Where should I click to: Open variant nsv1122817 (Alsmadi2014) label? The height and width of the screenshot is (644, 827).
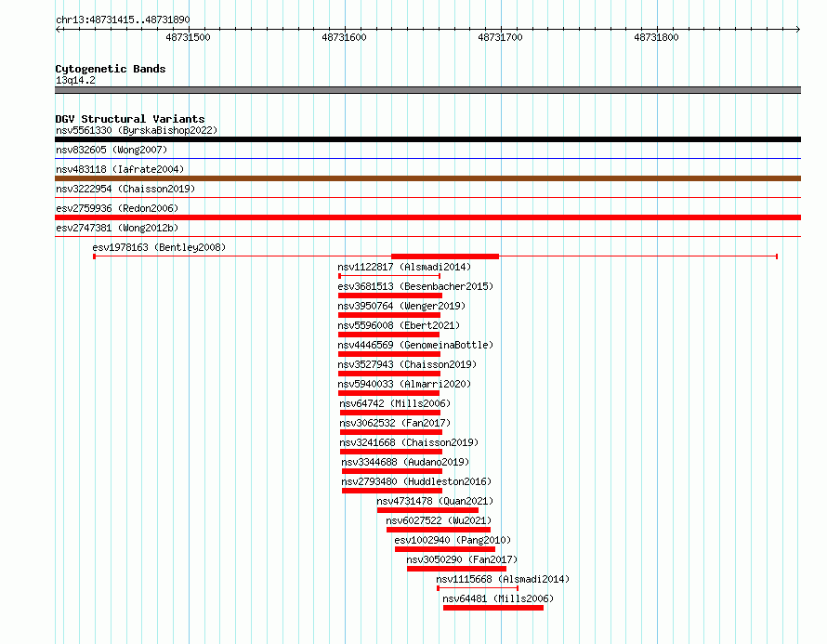404,267
